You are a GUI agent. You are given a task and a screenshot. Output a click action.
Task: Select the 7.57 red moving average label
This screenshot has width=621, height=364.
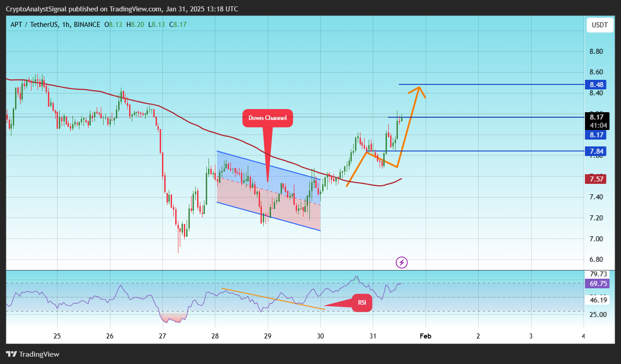click(597, 179)
